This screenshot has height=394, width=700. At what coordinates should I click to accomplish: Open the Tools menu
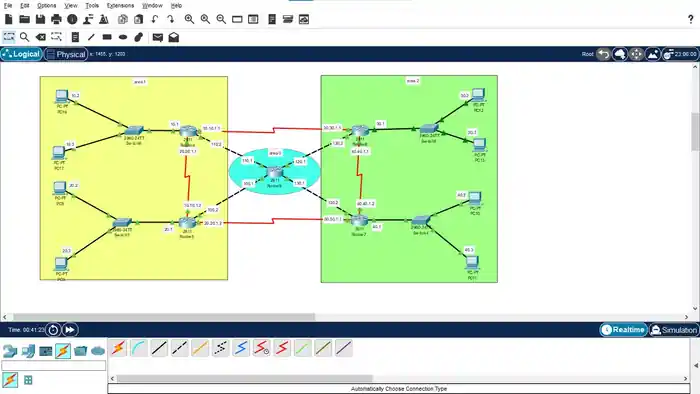pyautogui.click(x=92, y=5)
